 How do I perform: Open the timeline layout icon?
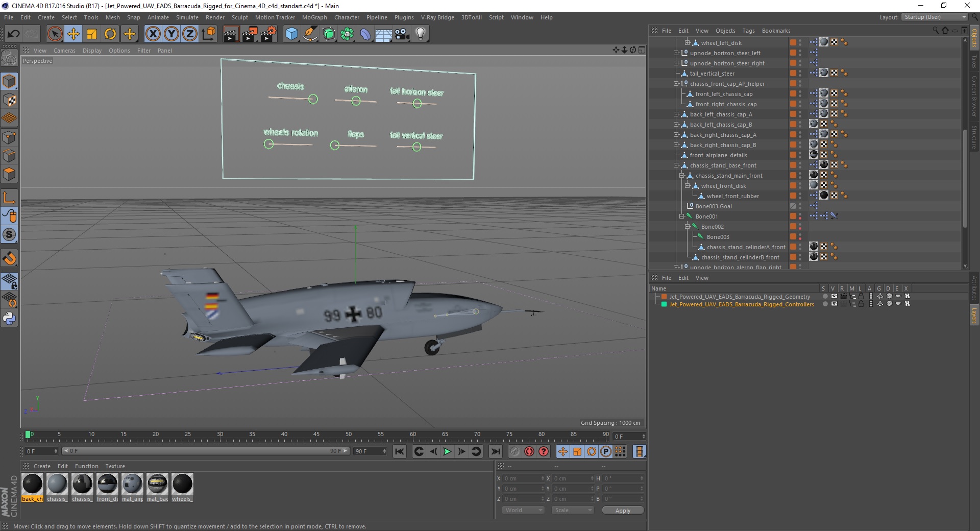coord(640,451)
